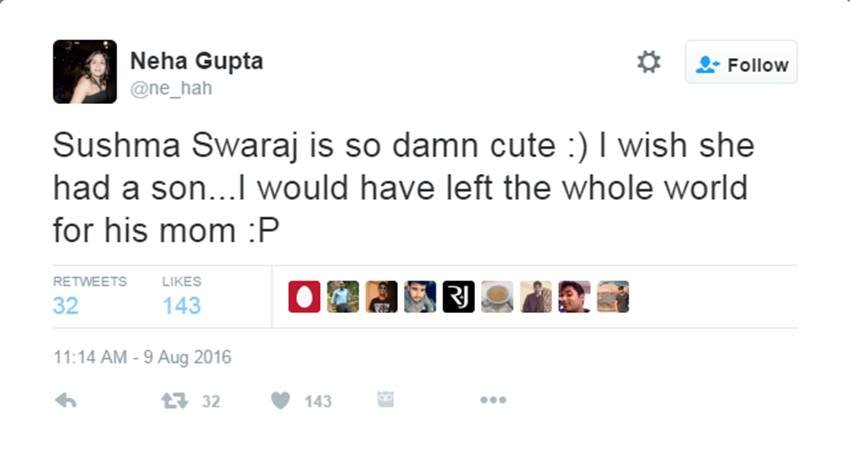
Task: Open the black RJ logo avatar
Action: (459, 297)
